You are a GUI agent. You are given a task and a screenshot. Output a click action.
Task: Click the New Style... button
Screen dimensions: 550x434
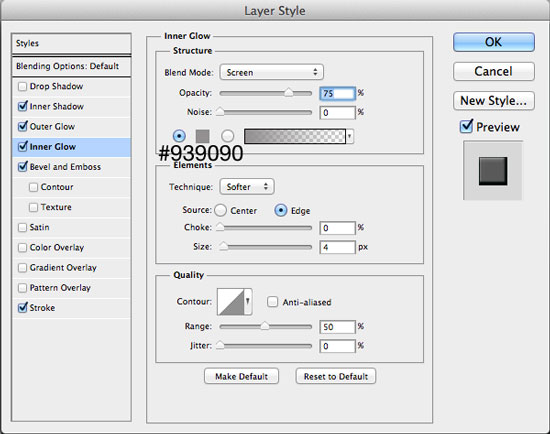click(x=494, y=101)
